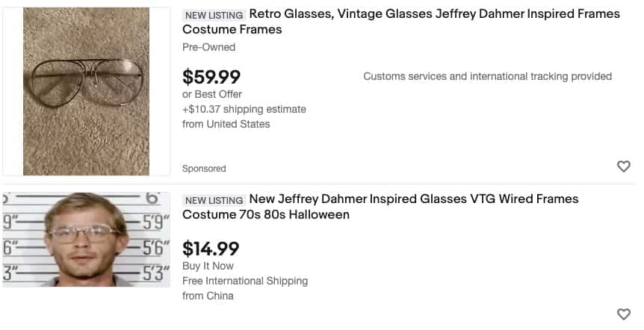Click the heart icon on the $14.99 listing

[x=624, y=314]
